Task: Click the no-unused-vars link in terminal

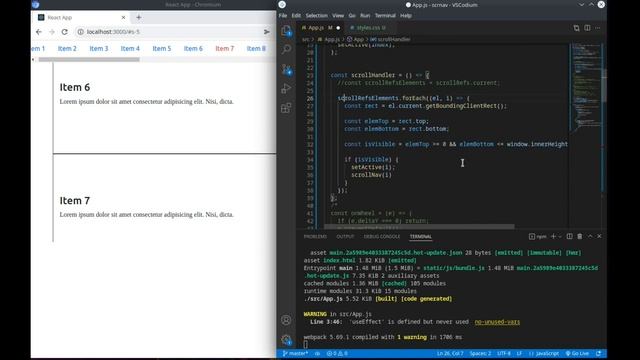Action: click(x=497, y=322)
